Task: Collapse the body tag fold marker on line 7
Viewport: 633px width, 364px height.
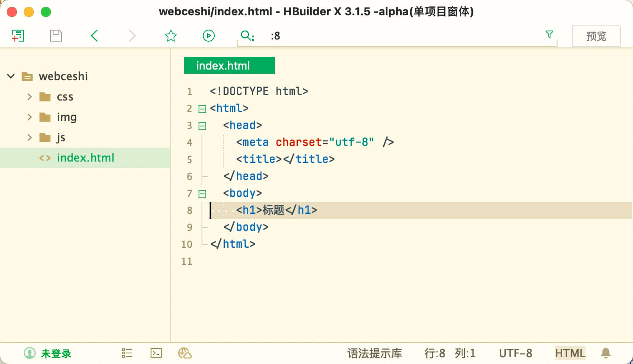Action: [x=202, y=194]
